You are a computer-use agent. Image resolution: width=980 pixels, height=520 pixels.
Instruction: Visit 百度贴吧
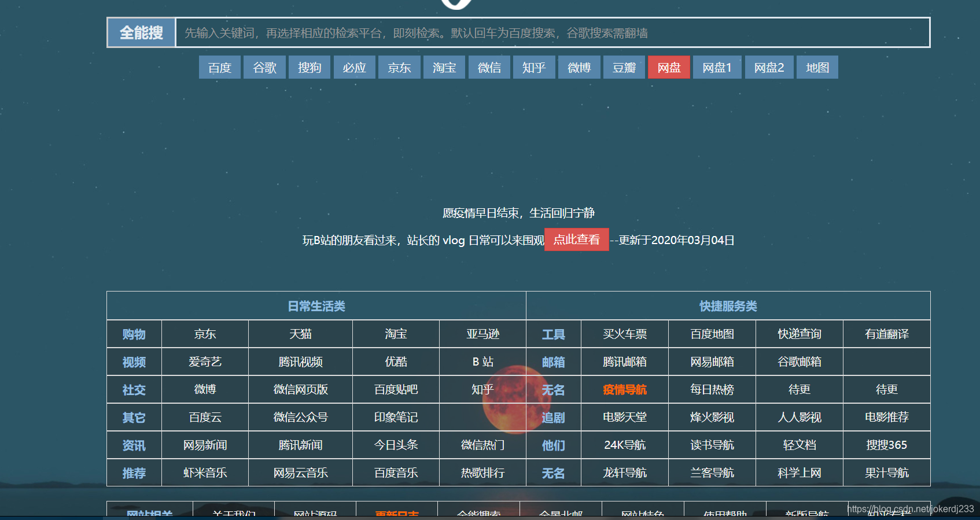[396, 389]
